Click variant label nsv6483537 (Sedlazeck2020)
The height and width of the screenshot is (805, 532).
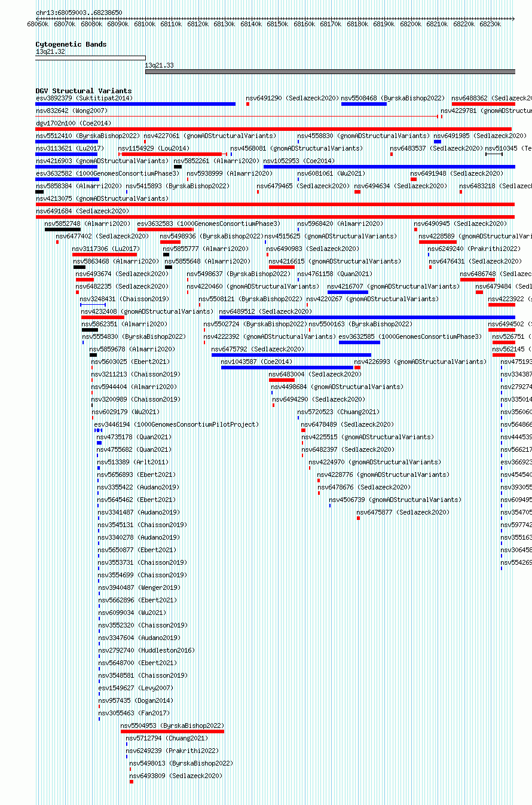pos(436,148)
